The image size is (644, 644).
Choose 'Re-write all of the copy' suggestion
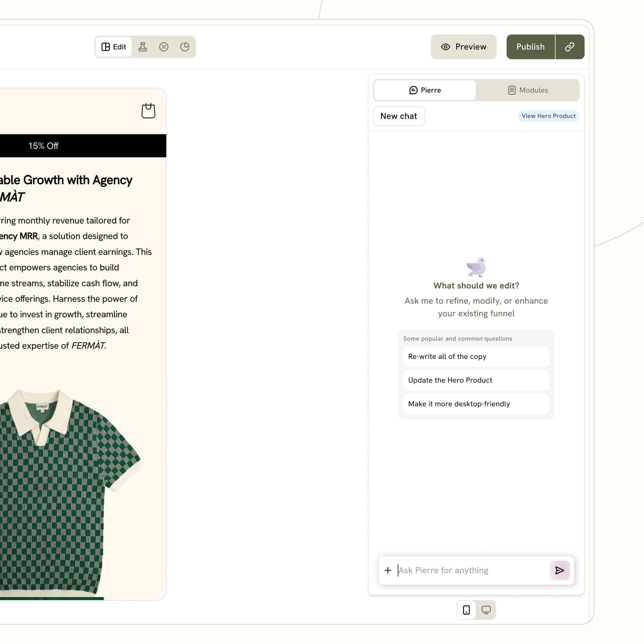pos(476,356)
